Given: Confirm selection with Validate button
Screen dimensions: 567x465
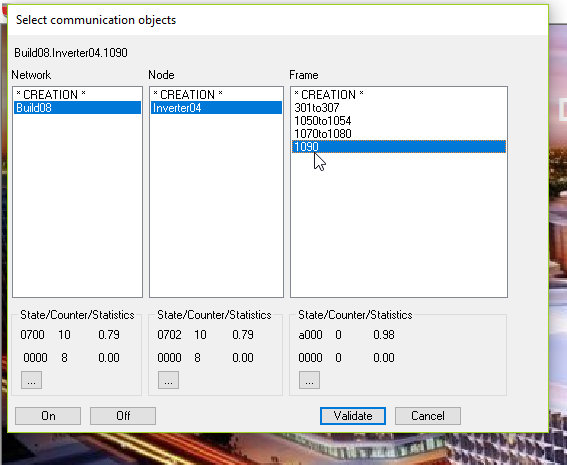Looking at the screenshot, I should tap(353, 416).
